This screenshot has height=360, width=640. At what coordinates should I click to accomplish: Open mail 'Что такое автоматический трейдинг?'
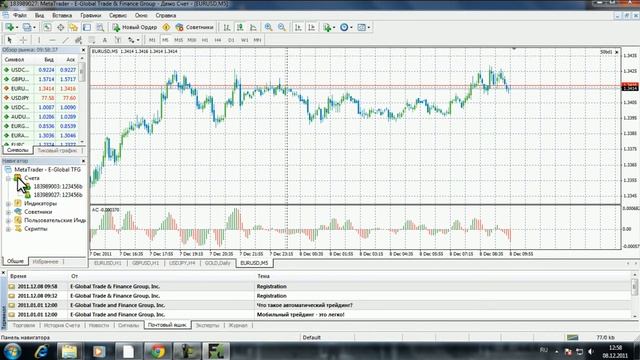(320, 305)
